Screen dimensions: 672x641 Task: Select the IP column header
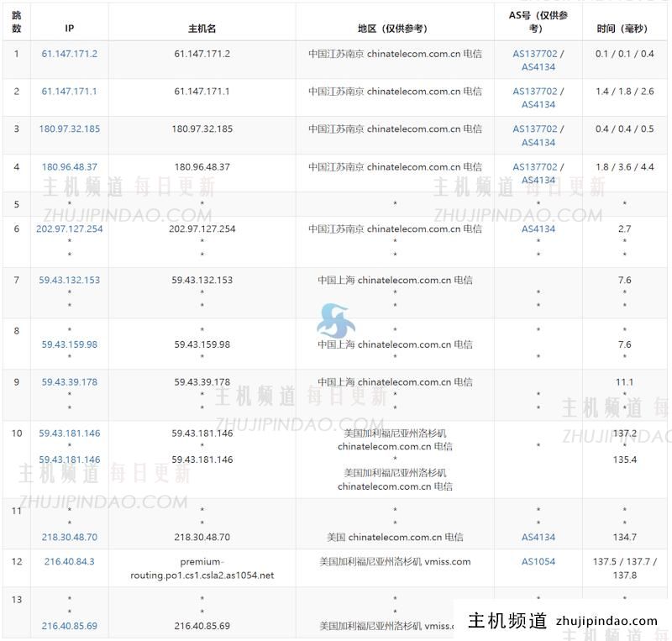[x=70, y=29]
